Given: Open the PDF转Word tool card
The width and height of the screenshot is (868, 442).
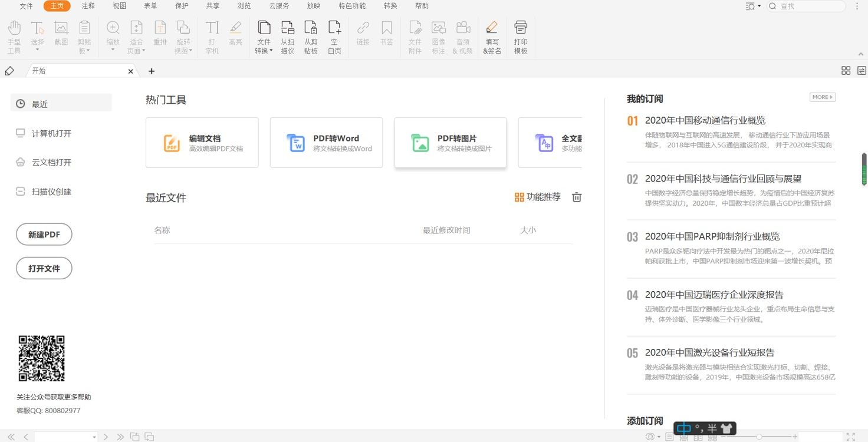Looking at the screenshot, I should click(326, 143).
